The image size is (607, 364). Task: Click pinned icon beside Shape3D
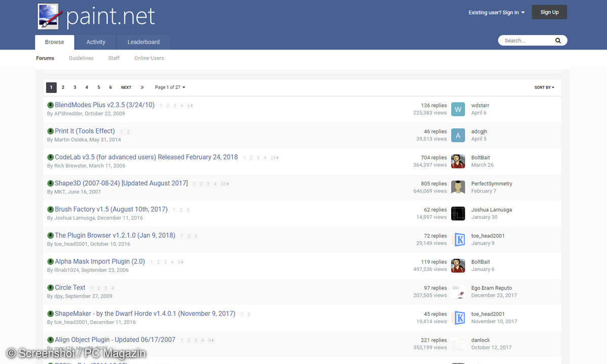(x=51, y=183)
